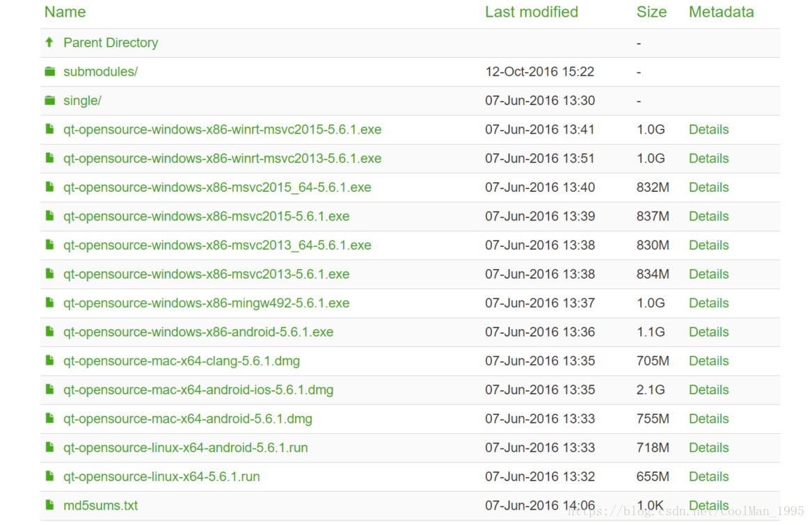Click file icon for x86-msvc2015-5.6.1.exe

[x=49, y=216]
